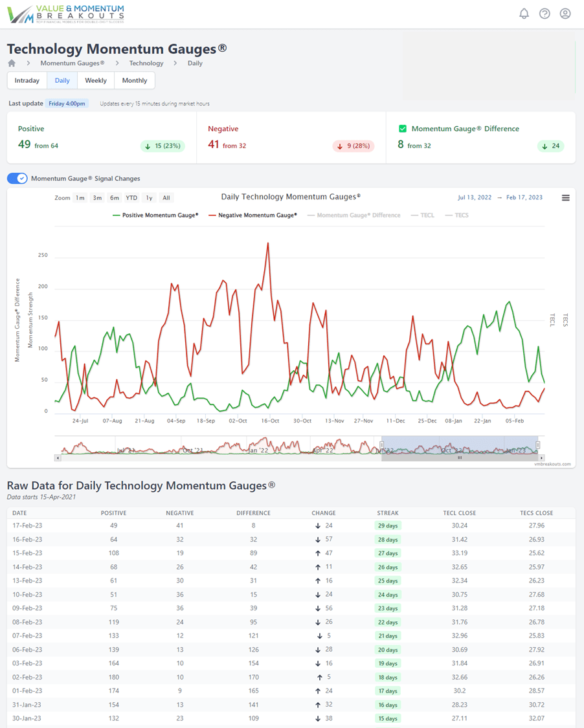584x728 pixels.
Task: Click the navigator right scroll arrow
Action: click(541, 458)
